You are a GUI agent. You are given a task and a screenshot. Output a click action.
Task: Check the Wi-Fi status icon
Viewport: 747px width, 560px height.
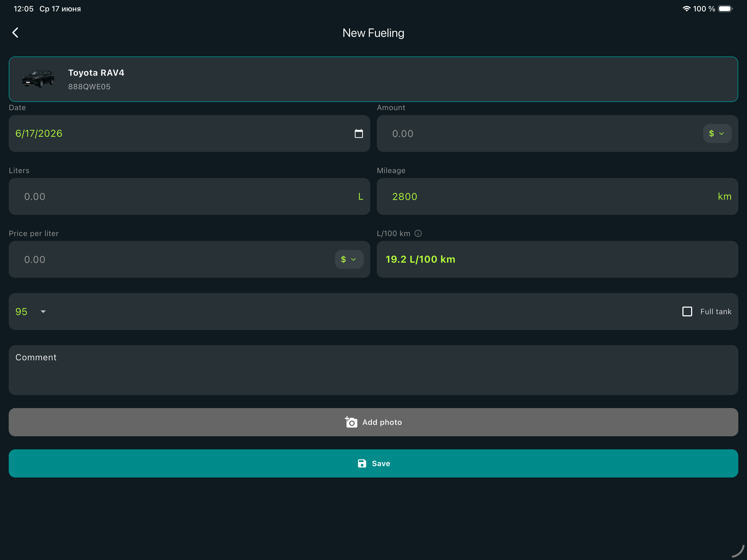(x=686, y=9)
